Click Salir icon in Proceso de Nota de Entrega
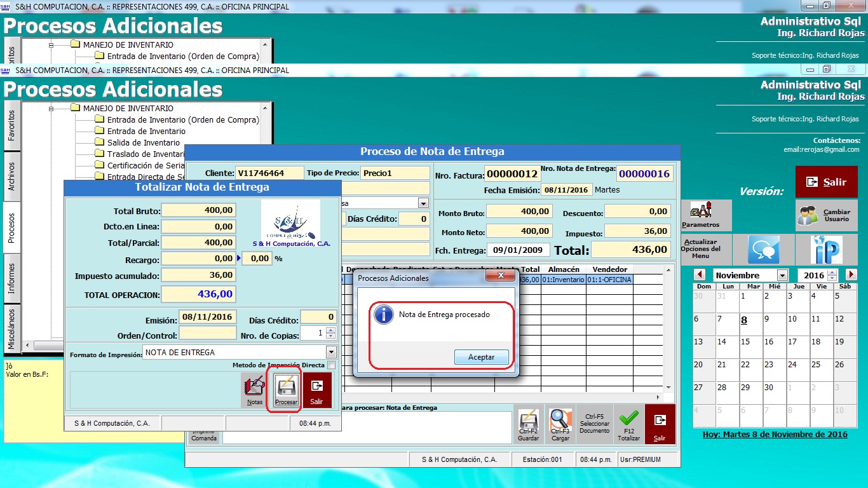 coord(660,424)
